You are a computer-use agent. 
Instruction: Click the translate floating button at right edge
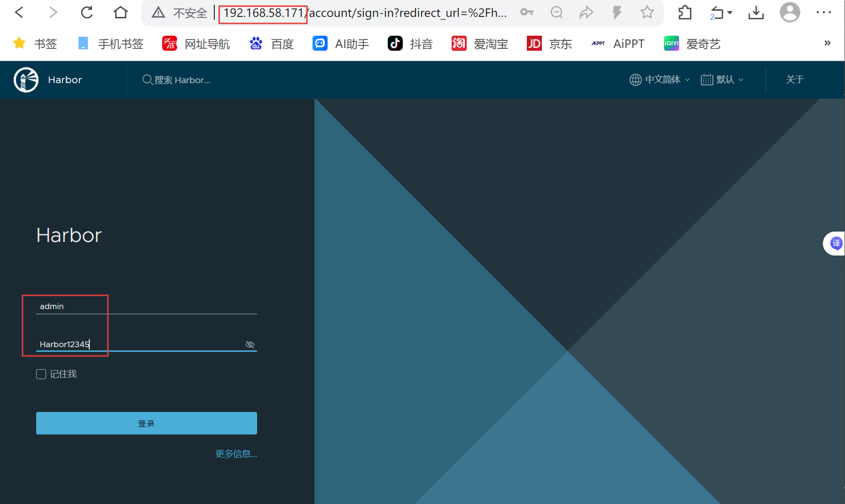[x=835, y=243]
